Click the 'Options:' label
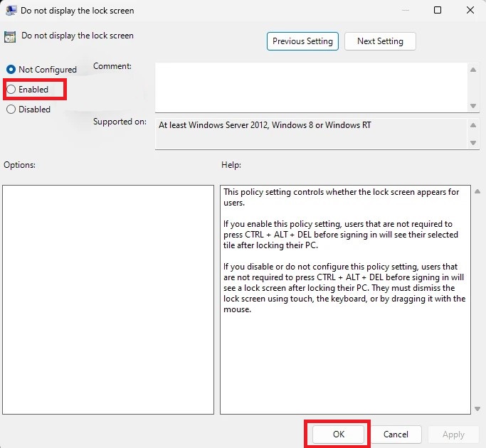Viewport: 486px width, 448px height. point(19,164)
